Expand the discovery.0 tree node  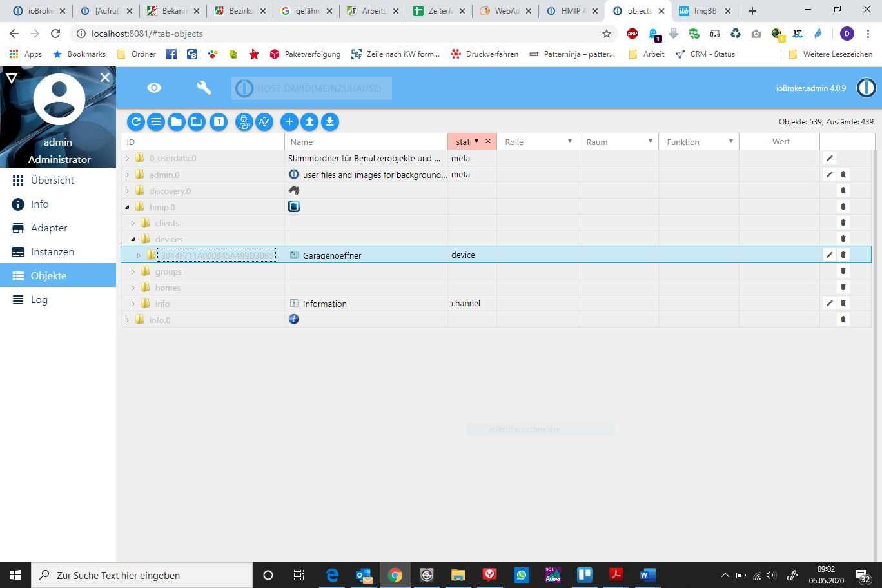click(127, 191)
